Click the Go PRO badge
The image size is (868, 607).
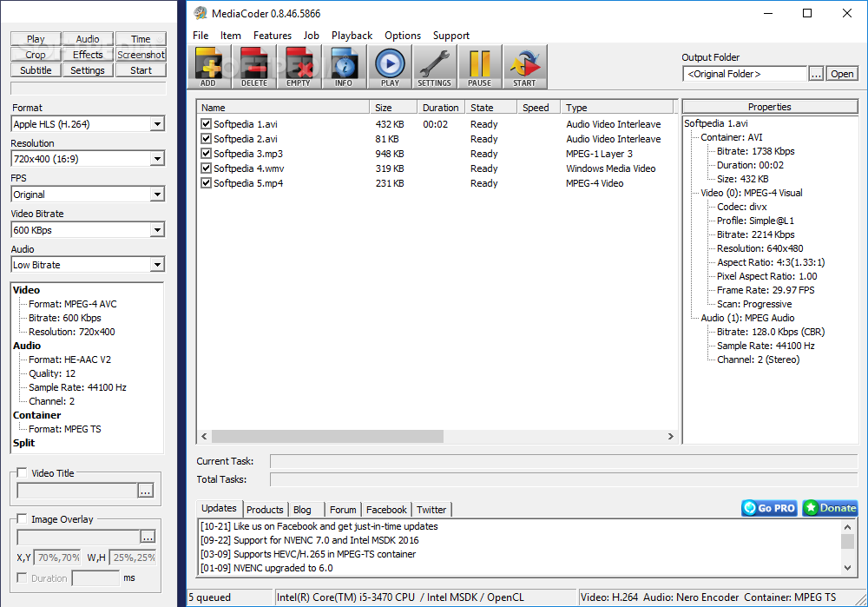click(x=769, y=508)
